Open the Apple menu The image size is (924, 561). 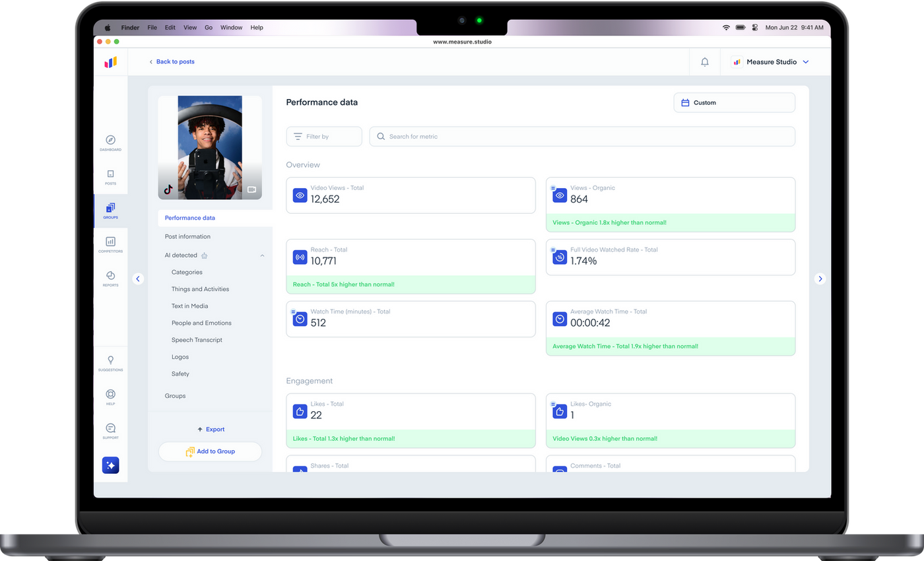click(x=108, y=28)
